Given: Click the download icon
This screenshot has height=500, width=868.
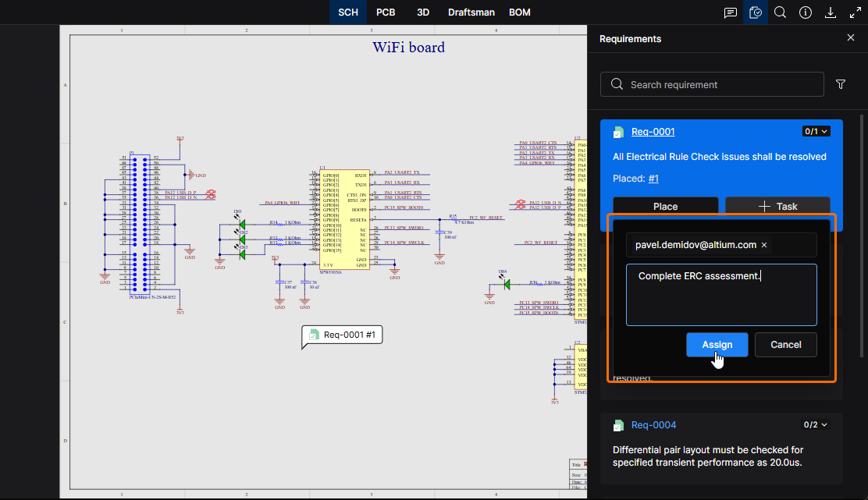Looking at the screenshot, I should coord(831,12).
